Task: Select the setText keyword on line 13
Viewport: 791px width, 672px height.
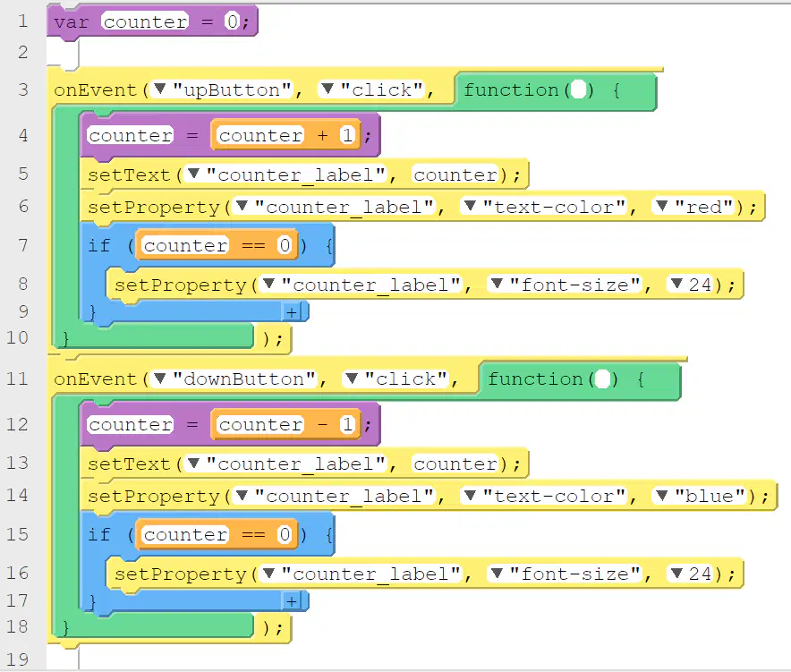Action: 129,464
